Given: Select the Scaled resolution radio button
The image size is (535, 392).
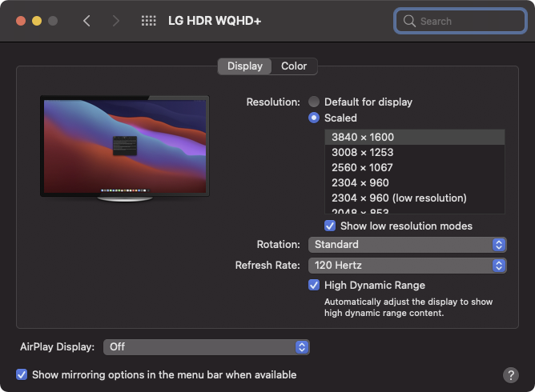Looking at the screenshot, I should click(x=314, y=118).
